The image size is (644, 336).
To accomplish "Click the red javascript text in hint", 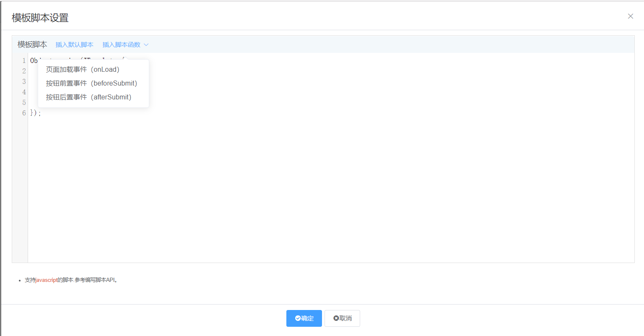I will tap(47, 280).
